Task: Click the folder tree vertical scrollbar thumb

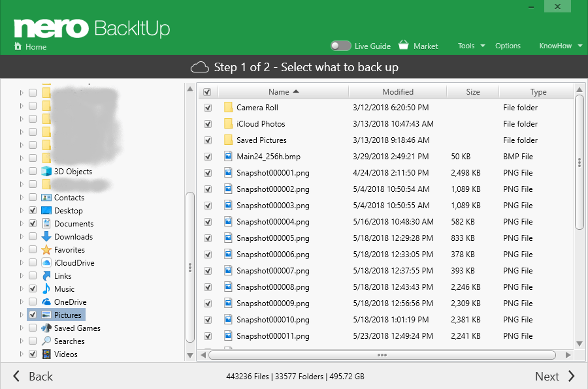Action: coord(190,267)
